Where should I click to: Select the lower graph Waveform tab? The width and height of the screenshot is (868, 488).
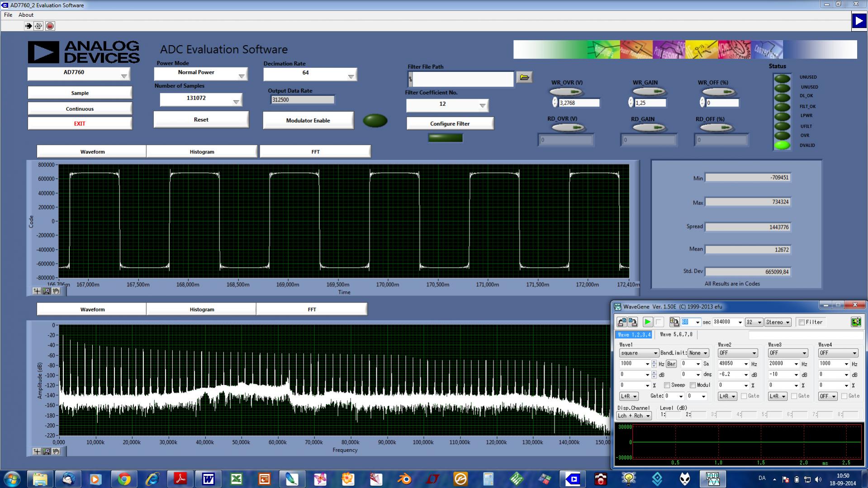pos(92,309)
